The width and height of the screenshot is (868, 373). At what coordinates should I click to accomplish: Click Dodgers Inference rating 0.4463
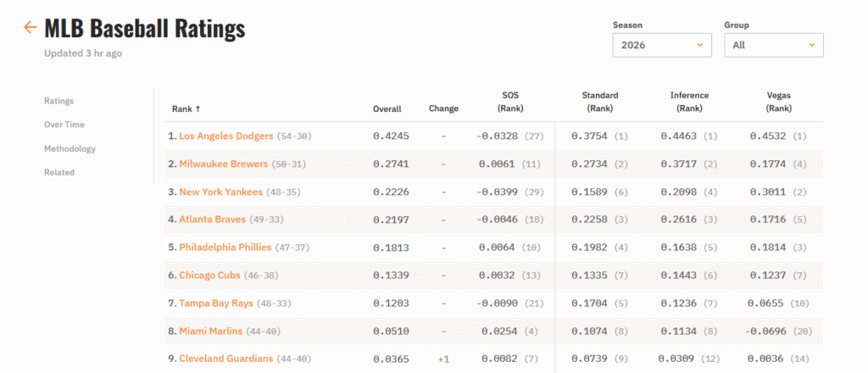click(679, 136)
